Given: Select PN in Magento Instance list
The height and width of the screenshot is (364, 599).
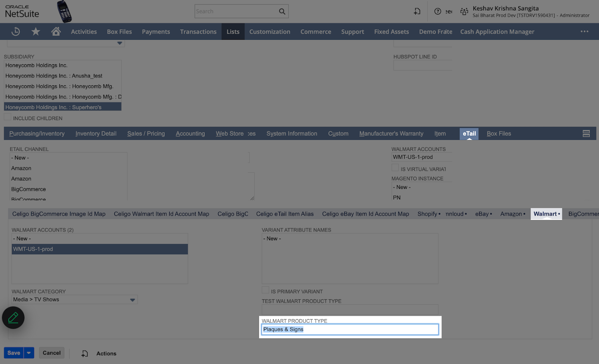Looking at the screenshot, I should [x=422, y=198].
